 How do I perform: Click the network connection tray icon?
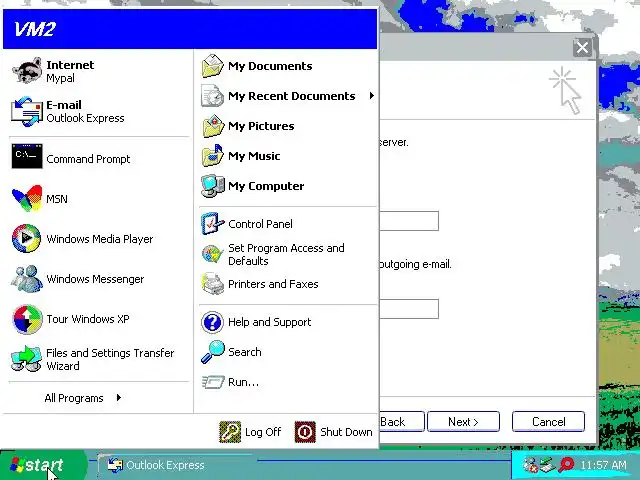click(x=548, y=464)
